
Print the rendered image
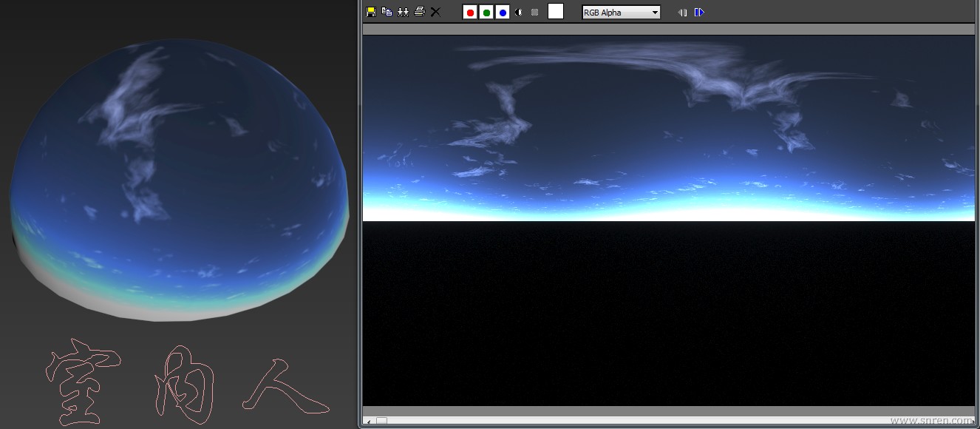pos(420,12)
